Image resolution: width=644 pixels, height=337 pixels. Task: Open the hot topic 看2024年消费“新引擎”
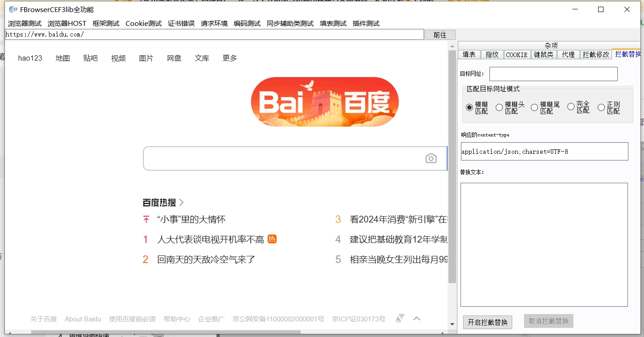[x=399, y=219]
